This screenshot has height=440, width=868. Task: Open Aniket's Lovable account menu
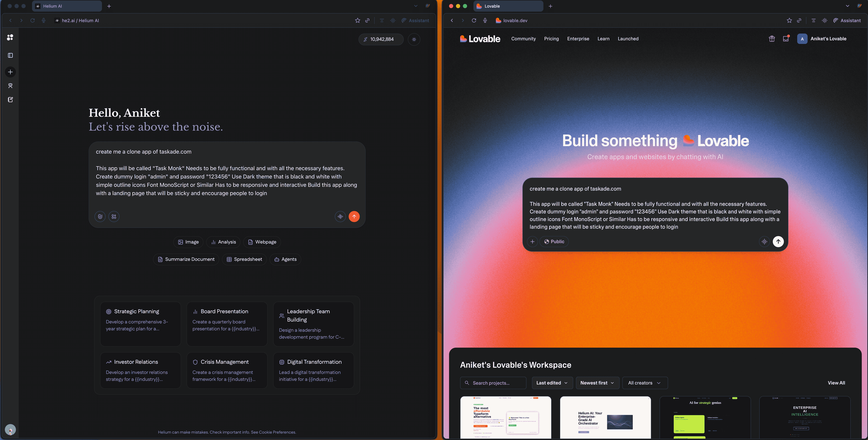(822, 39)
